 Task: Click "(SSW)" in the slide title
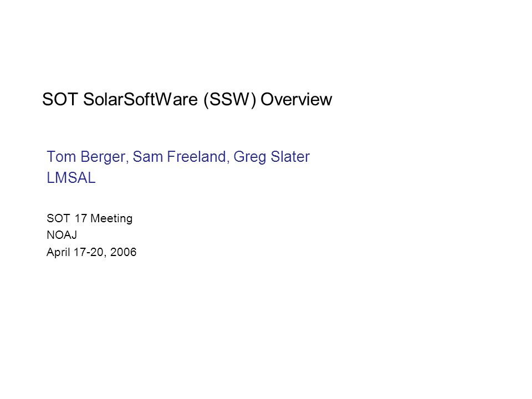pyautogui.click(x=229, y=100)
